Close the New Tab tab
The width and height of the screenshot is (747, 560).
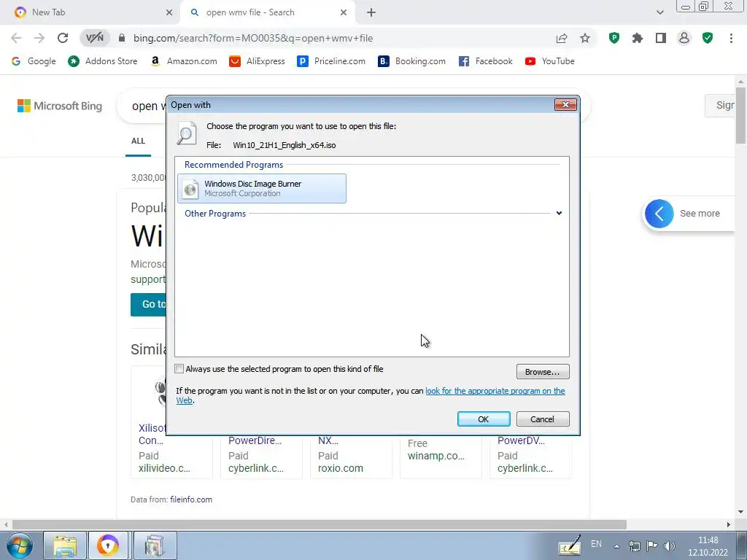pyautogui.click(x=169, y=12)
